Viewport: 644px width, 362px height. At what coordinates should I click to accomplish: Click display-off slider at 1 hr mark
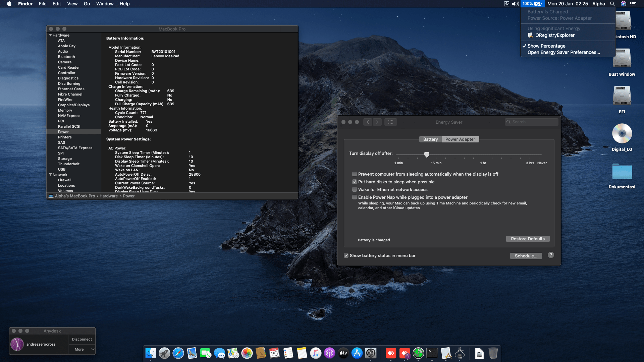click(x=483, y=155)
